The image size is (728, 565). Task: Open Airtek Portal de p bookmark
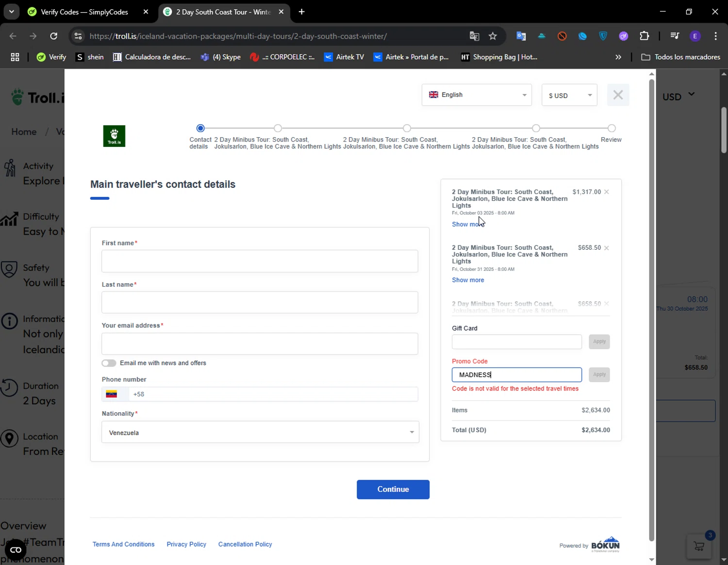411,57
